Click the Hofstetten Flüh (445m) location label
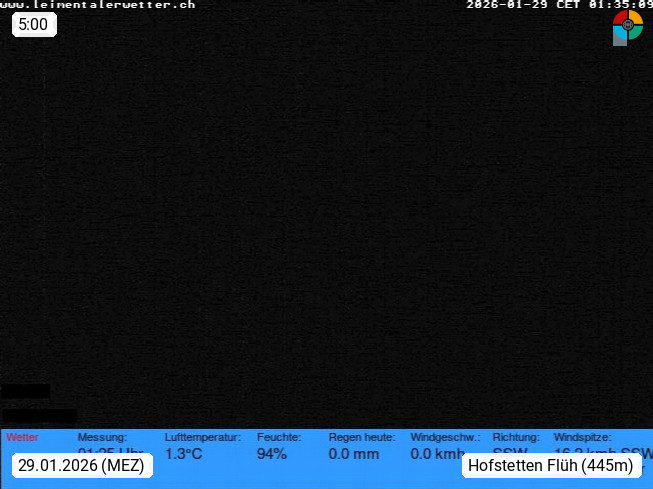 point(551,466)
